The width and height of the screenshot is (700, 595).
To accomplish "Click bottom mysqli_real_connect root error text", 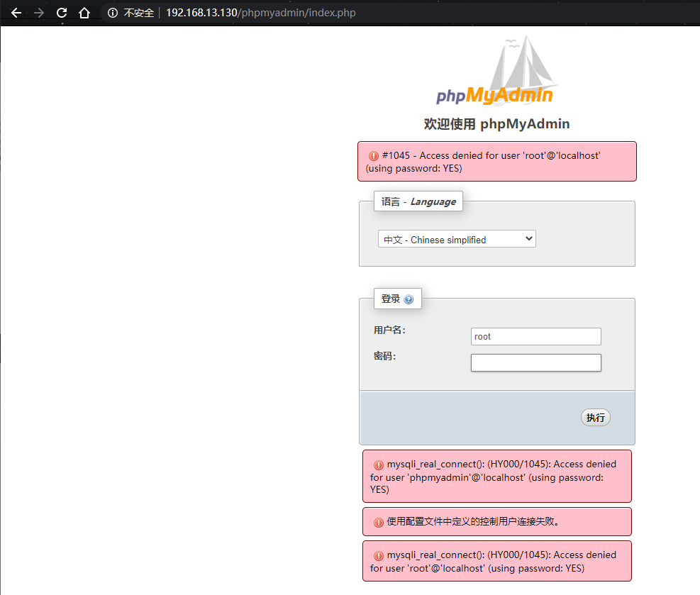I will (493, 562).
